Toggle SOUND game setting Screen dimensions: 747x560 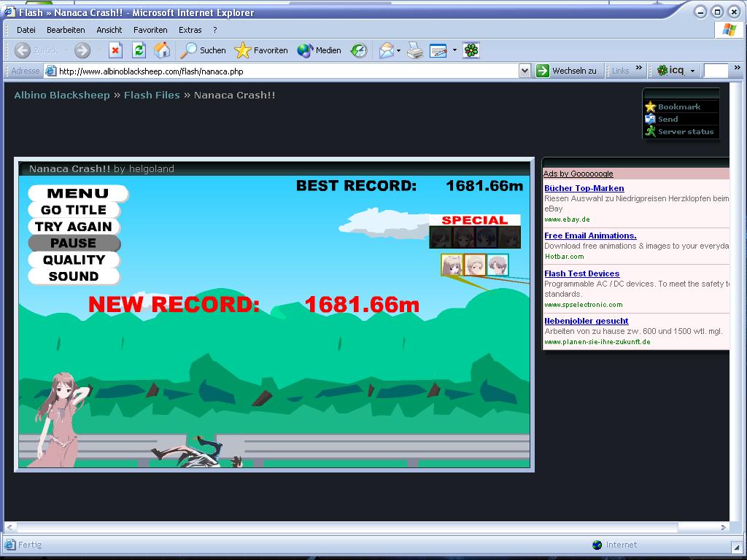74,276
